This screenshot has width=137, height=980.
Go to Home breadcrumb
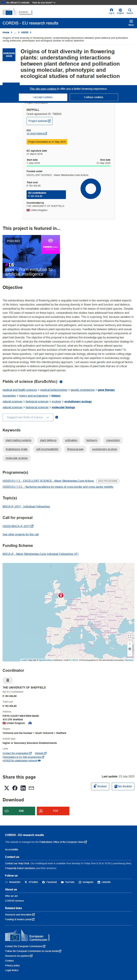point(6,32)
